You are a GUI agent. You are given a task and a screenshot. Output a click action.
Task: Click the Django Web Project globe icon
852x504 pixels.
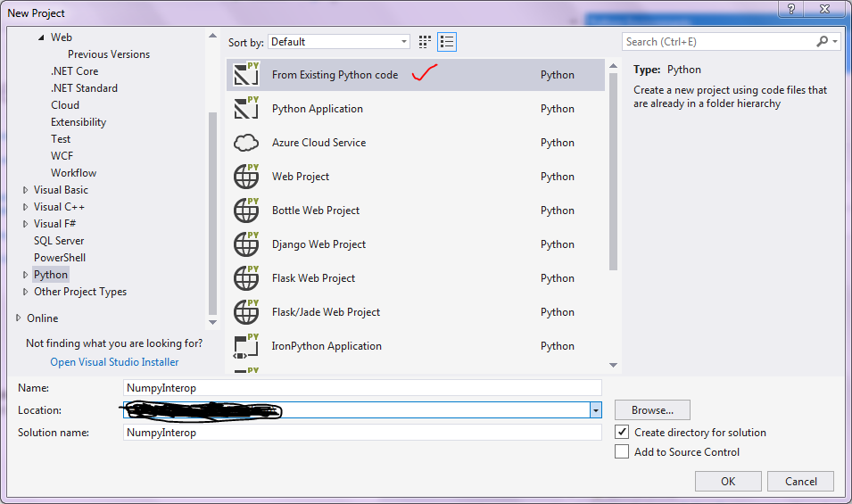(246, 244)
